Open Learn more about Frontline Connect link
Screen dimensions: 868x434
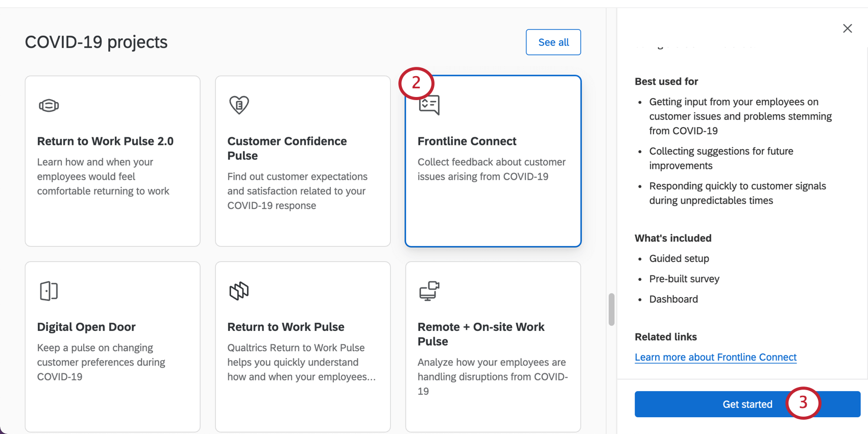715,357
